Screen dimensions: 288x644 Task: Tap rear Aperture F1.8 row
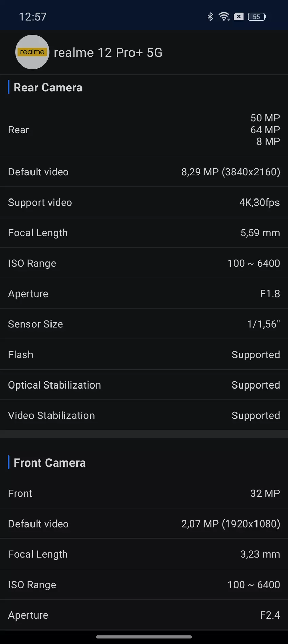[x=144, y=293]
